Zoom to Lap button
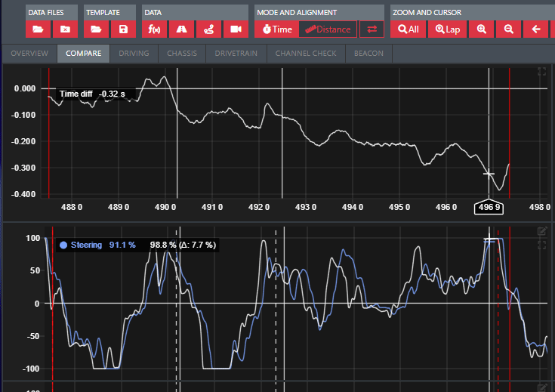This screenshot has height=392, width=555. tap(446, 29)
